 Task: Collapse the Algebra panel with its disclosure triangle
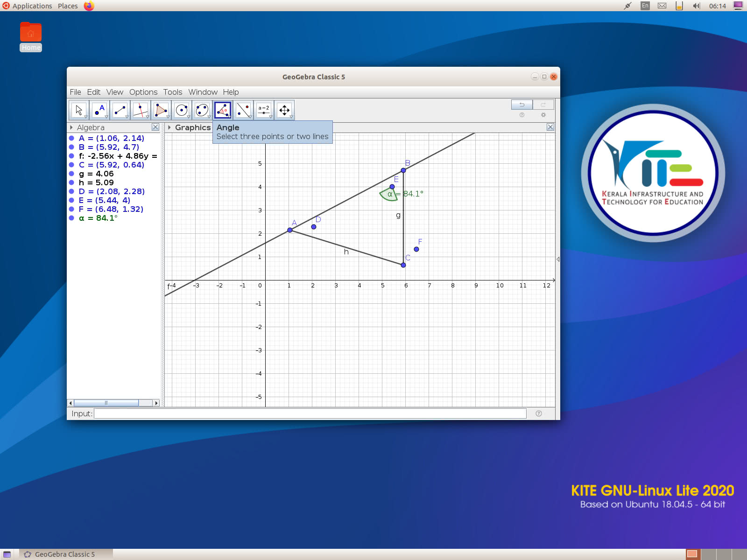pos(71,127)
